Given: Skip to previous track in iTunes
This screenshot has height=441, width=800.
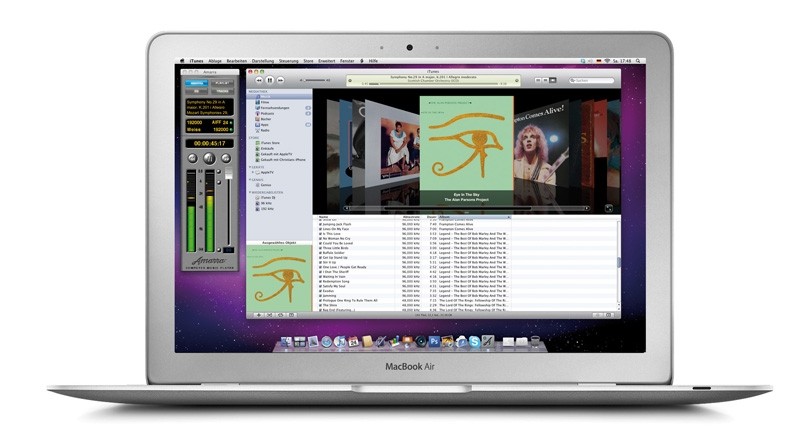Looking at the screenshot, I should 259,80.
